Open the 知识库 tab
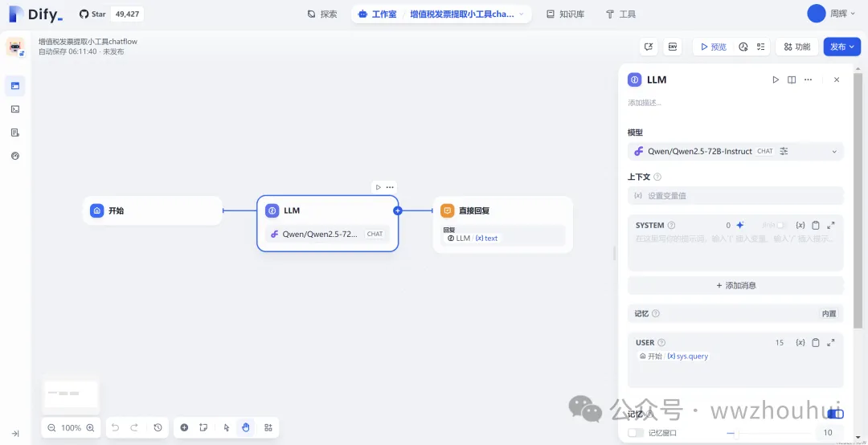The height and width of the screenshot is (445, 868). coord(565,14)
